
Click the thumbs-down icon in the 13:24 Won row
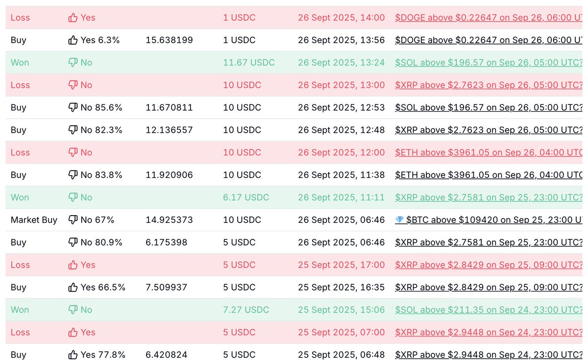point(73,63)
